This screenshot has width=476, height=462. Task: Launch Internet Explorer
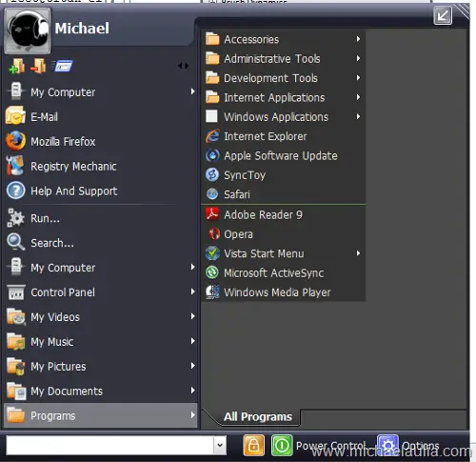284,136
